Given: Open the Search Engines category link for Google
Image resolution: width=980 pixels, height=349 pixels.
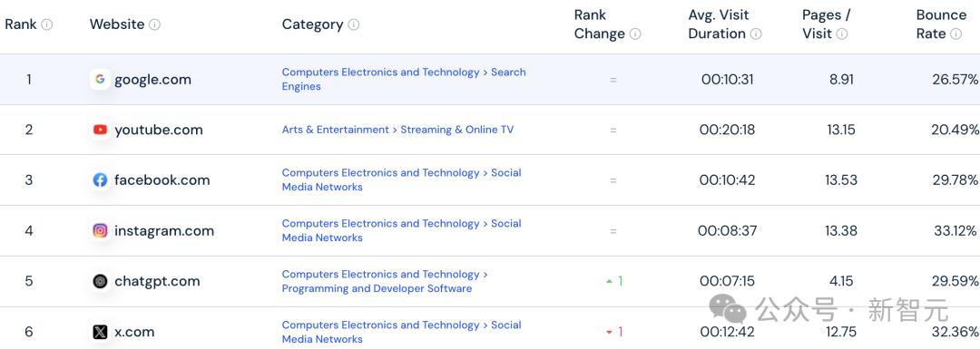Looking at the screenshot, I should (x=404, y=79).
